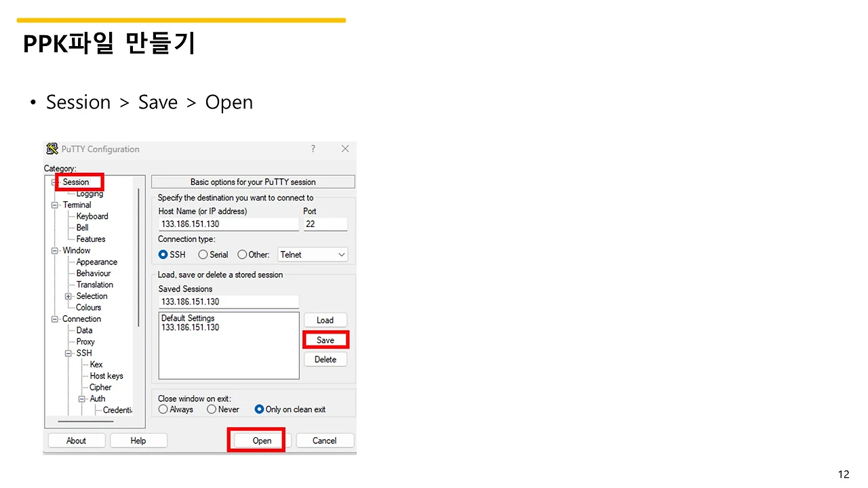Collapse the Window tree node
Viewport: 868px width, 488px height.
click(55, 251)
